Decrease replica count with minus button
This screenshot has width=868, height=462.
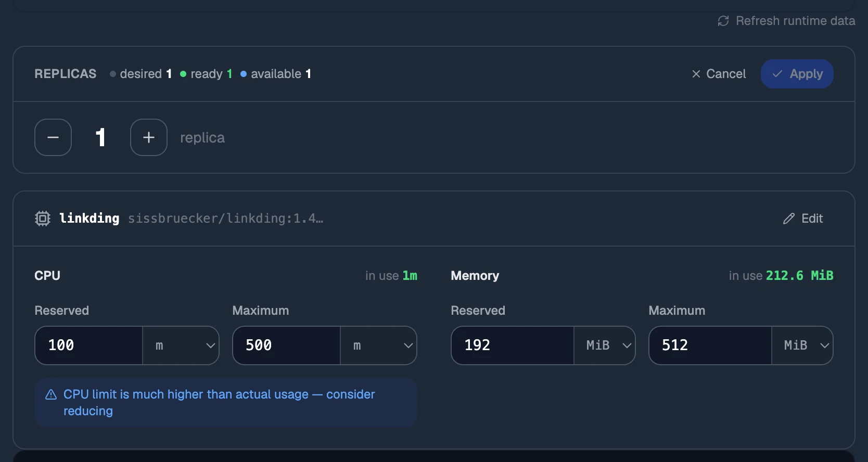tap(53, 137)
